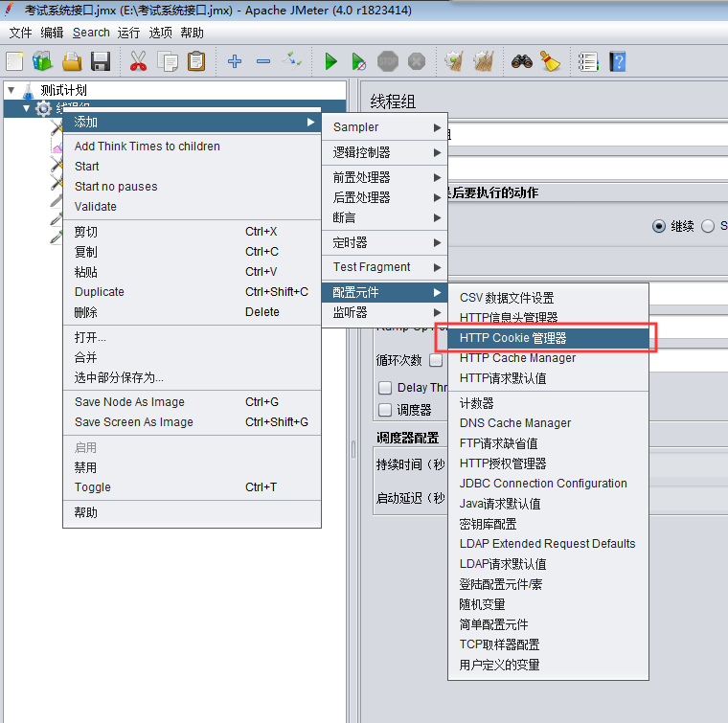This screenshot has height=723, width=728.
Task: Select the 继续 radio button
Action: point(659,226)
